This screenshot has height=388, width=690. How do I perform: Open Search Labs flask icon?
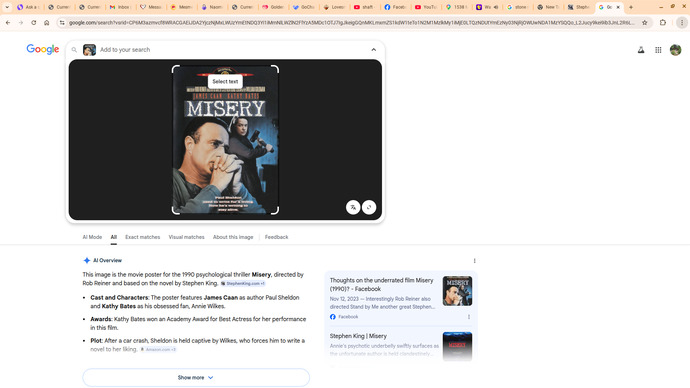641,50
